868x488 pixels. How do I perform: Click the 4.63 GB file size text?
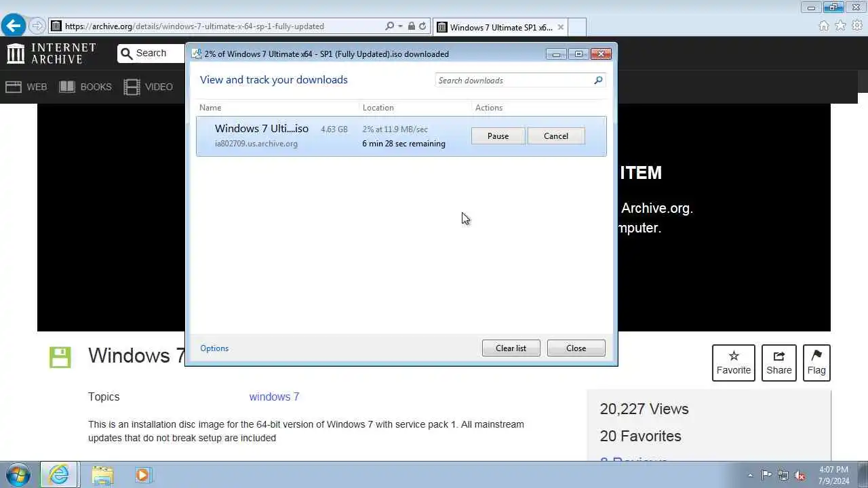tap(334, 129)
